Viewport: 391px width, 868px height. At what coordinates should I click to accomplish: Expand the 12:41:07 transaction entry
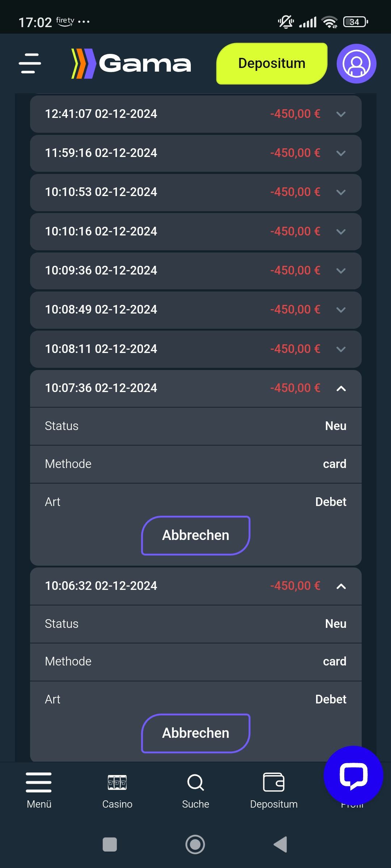tap(195, 114)
